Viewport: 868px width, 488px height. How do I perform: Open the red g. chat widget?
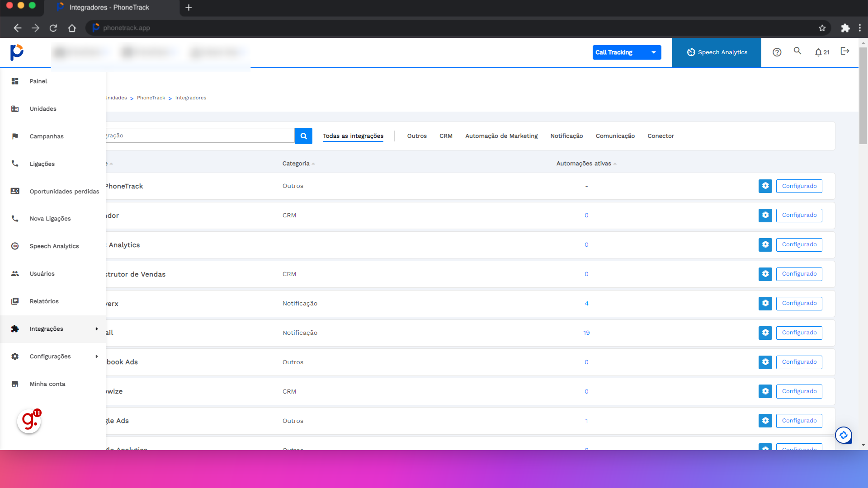click(29, 421)
